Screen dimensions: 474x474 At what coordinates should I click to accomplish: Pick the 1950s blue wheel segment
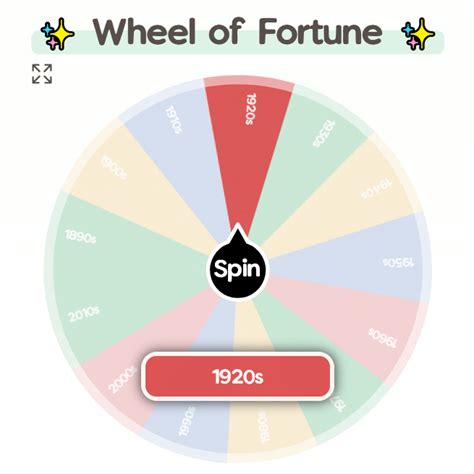point(360,260)
